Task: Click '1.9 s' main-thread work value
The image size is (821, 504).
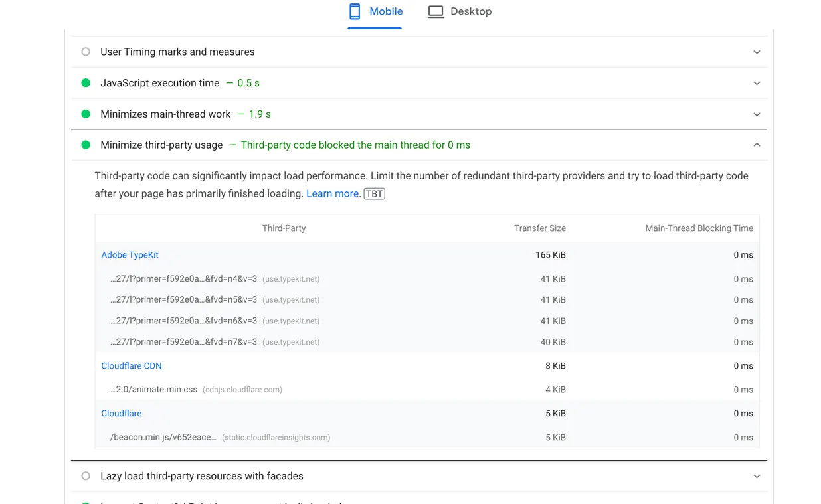Action: pos(260,114)
